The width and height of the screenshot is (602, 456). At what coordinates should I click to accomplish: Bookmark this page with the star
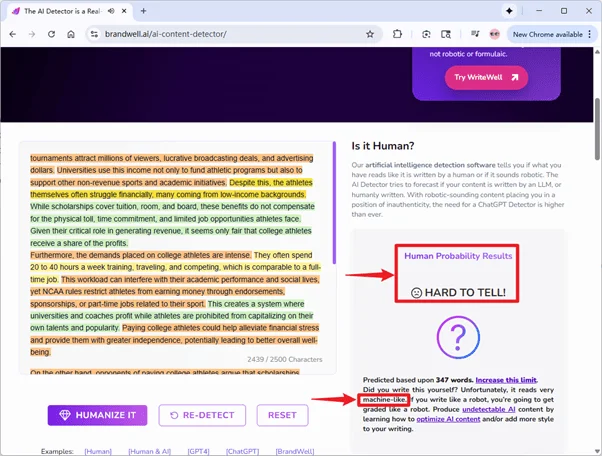pos(370,34)
